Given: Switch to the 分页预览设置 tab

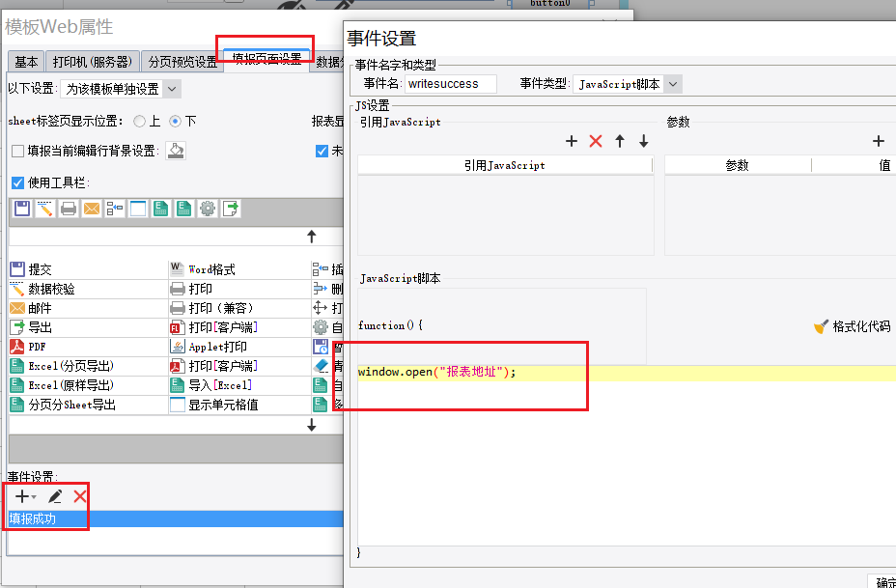Looking at the screenshot, I should 182,62.
